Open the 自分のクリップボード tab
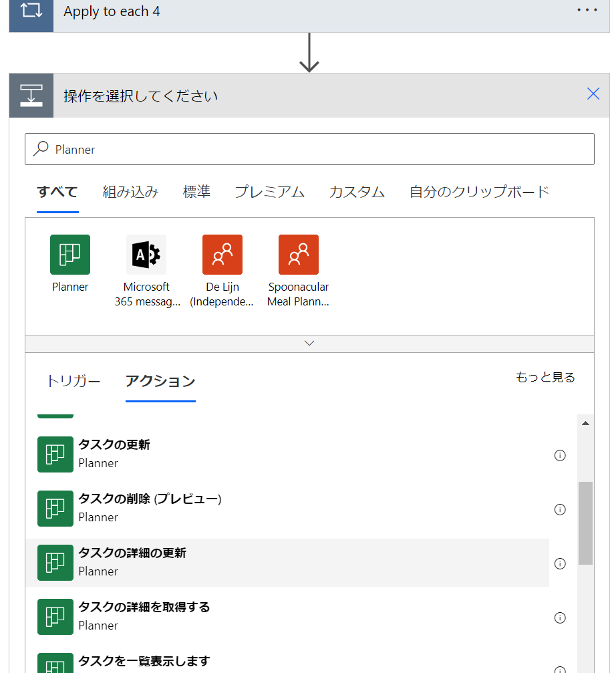Screen dimensions: 616x673 tap(479, 192)
